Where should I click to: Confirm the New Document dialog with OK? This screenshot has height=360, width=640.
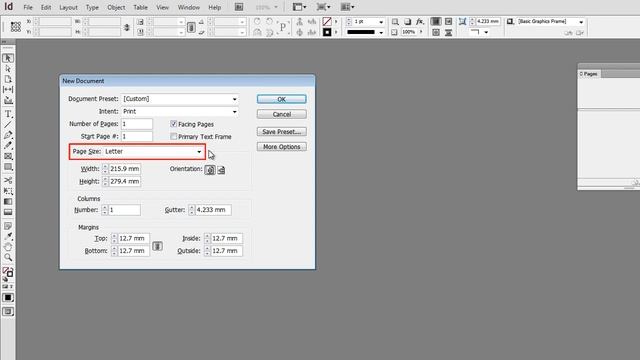coord(282,99)
